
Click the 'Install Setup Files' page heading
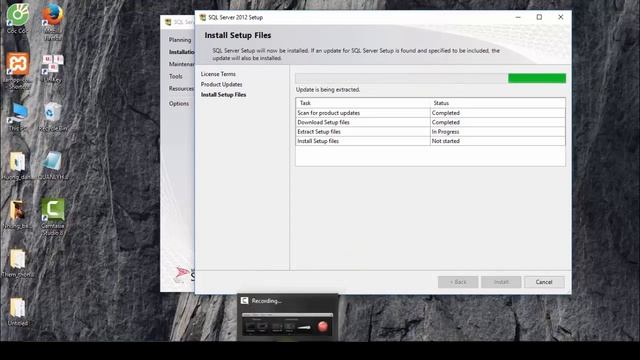238,36
